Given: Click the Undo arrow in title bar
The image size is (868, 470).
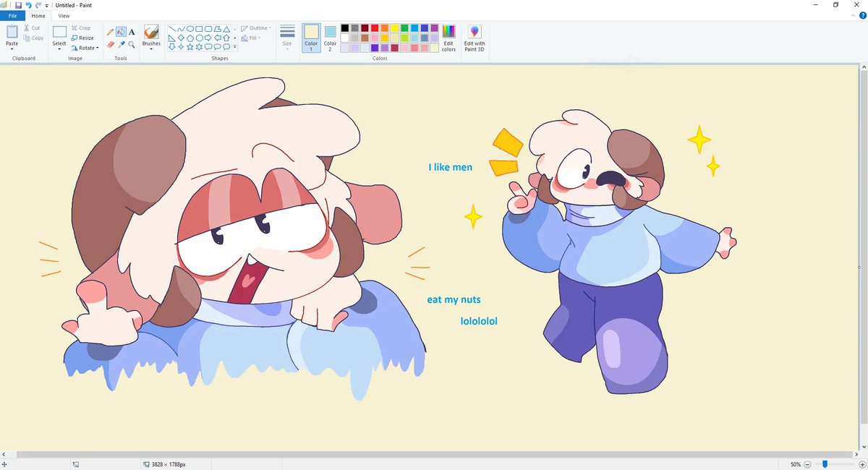Looking at the screenshot, I should 28,5.
